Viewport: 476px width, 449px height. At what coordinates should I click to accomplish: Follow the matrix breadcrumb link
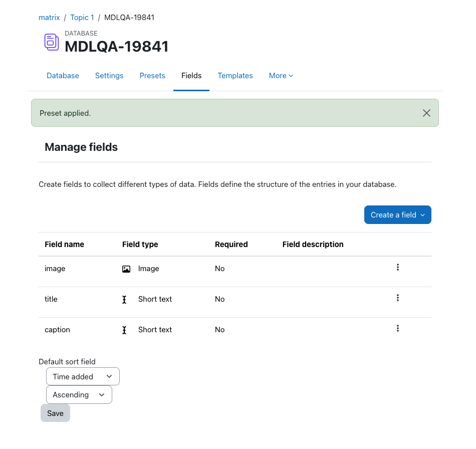point(49,18)
